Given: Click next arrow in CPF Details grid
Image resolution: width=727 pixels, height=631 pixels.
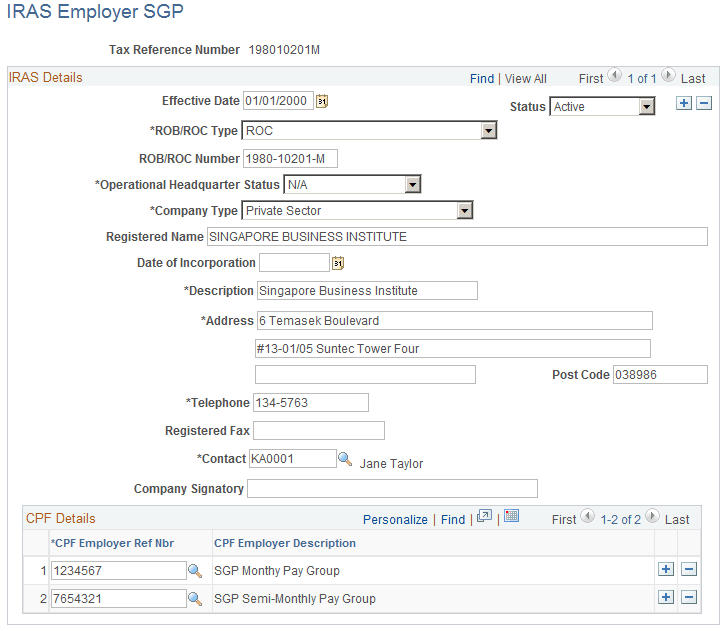Looking at the screenshot, I should coord(652,516).
